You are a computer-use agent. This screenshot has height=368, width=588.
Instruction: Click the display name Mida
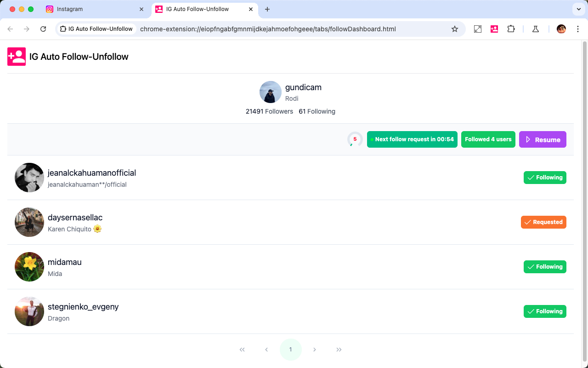pos(55,274)
